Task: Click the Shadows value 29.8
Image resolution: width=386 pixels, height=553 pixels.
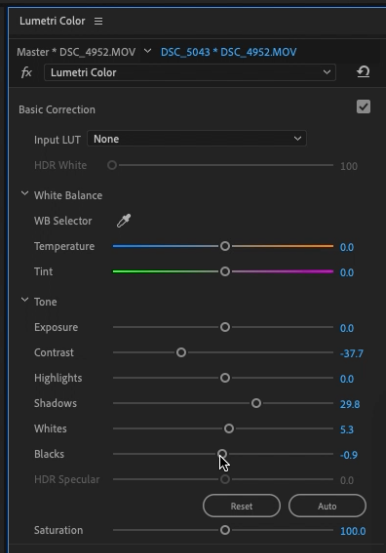Action: pyautogui.click(x=350, y=404)
